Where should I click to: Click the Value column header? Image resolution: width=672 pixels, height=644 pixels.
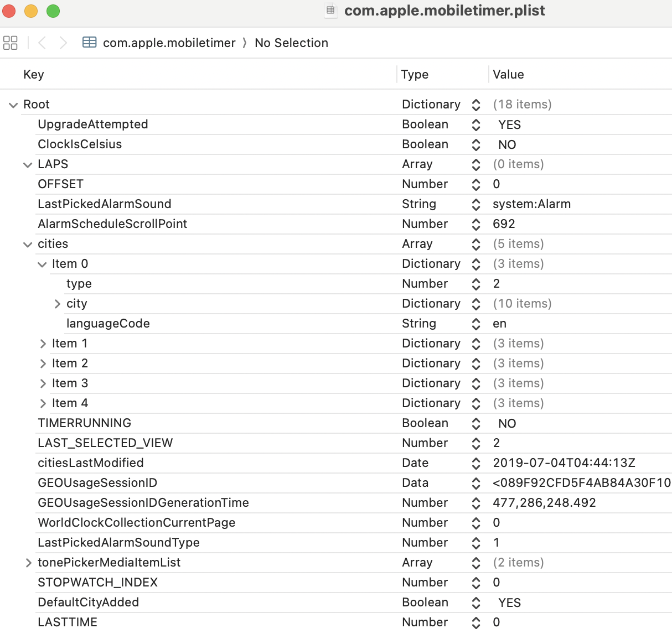pyautogui.click(x=508, y=74)
